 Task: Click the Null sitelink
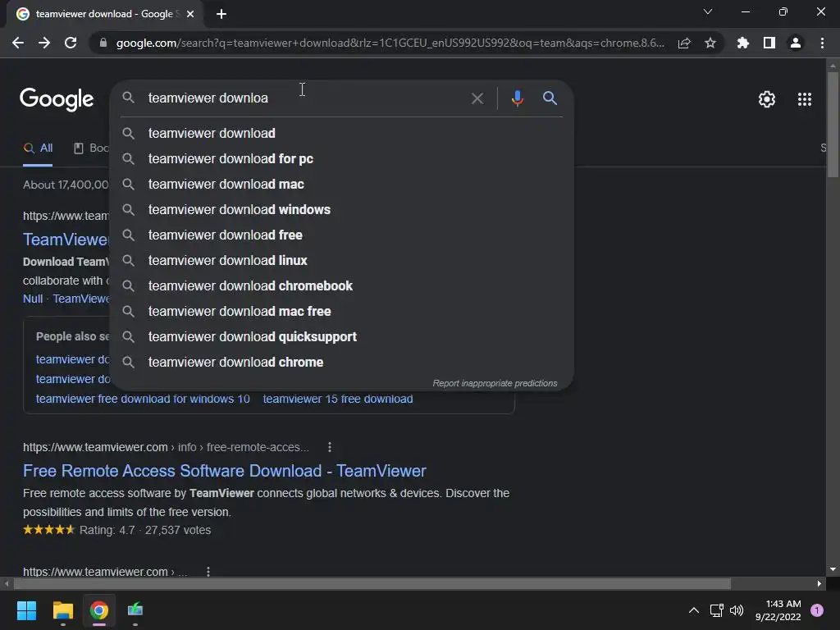pos(33,299)
